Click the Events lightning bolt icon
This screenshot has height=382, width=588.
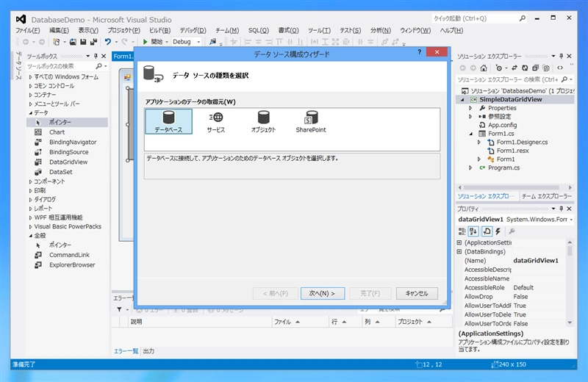pyautogui.click(x=498, y=231)
